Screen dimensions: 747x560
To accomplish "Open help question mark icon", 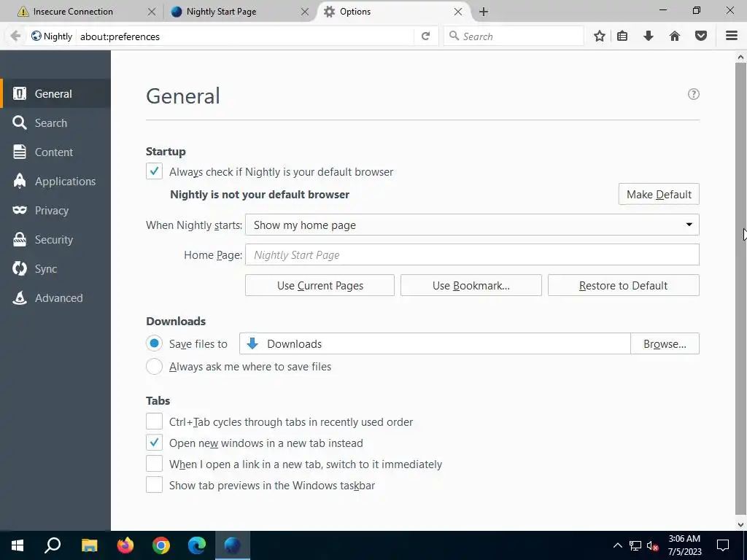I will [x=693, y=94].
